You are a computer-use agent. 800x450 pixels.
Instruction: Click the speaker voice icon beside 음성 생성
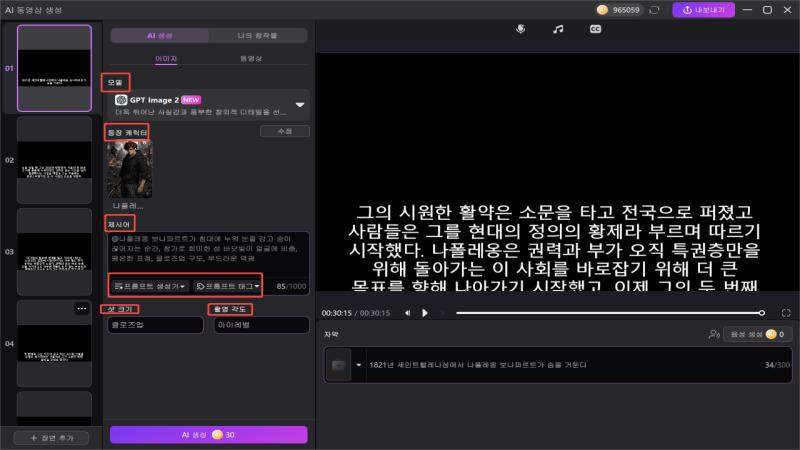pyautogui.click(x=714, y=334)
